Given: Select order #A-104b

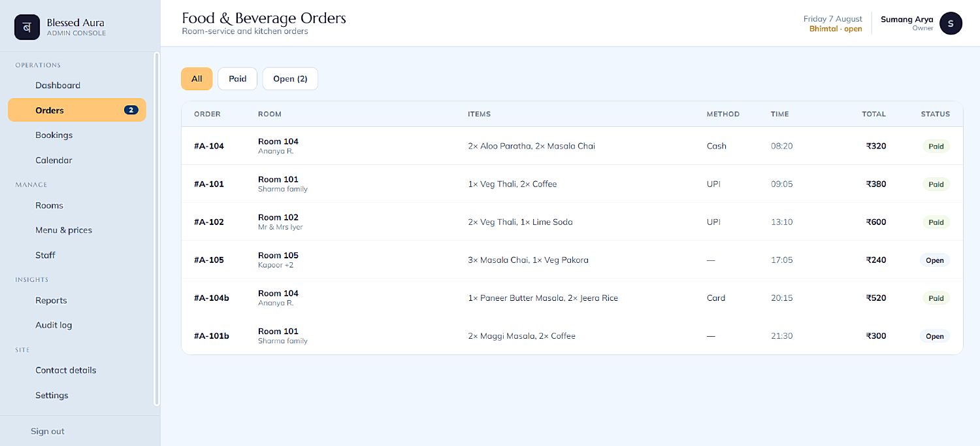Looking at the screenshot, I should [x=212, y=298].
